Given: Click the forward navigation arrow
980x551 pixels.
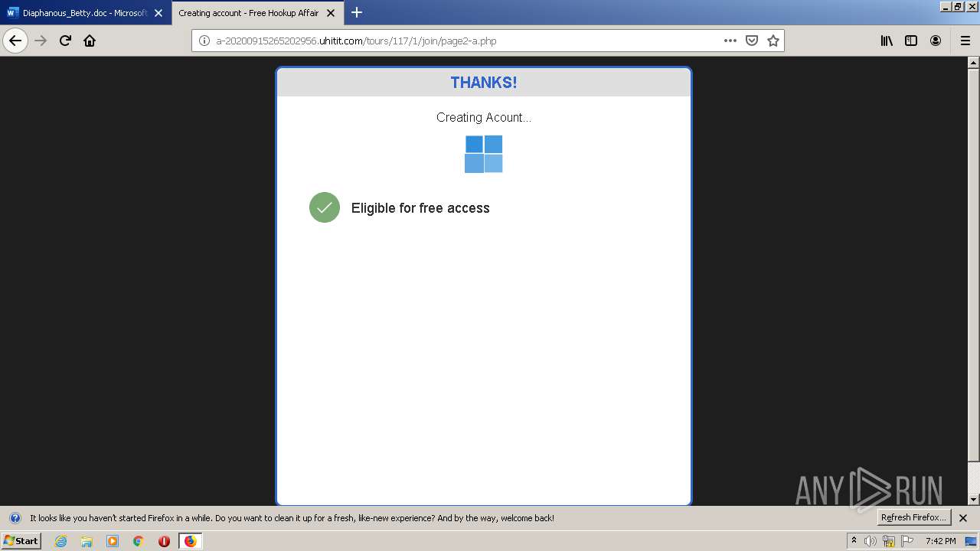Looking at the screenshot, I should coord(41,41).
